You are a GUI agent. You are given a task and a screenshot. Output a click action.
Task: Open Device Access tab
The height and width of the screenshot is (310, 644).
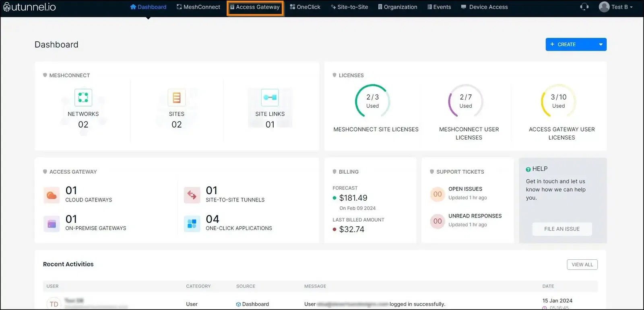point(484,7)
